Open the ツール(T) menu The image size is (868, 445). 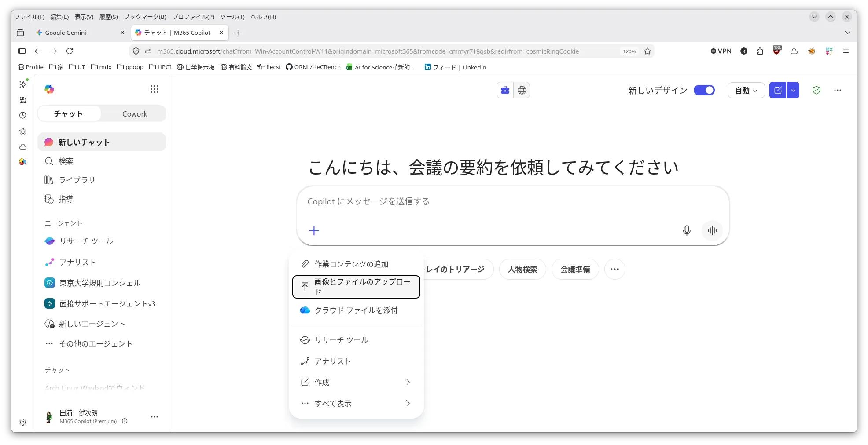coord(232,17)
